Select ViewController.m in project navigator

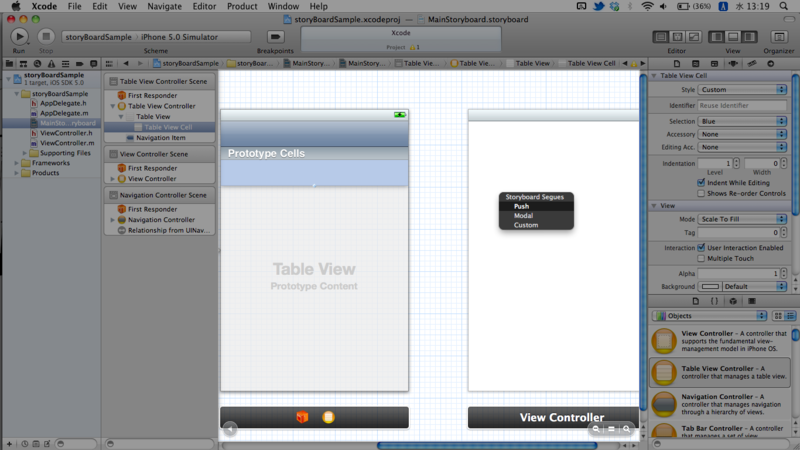[x=66, y=143]
